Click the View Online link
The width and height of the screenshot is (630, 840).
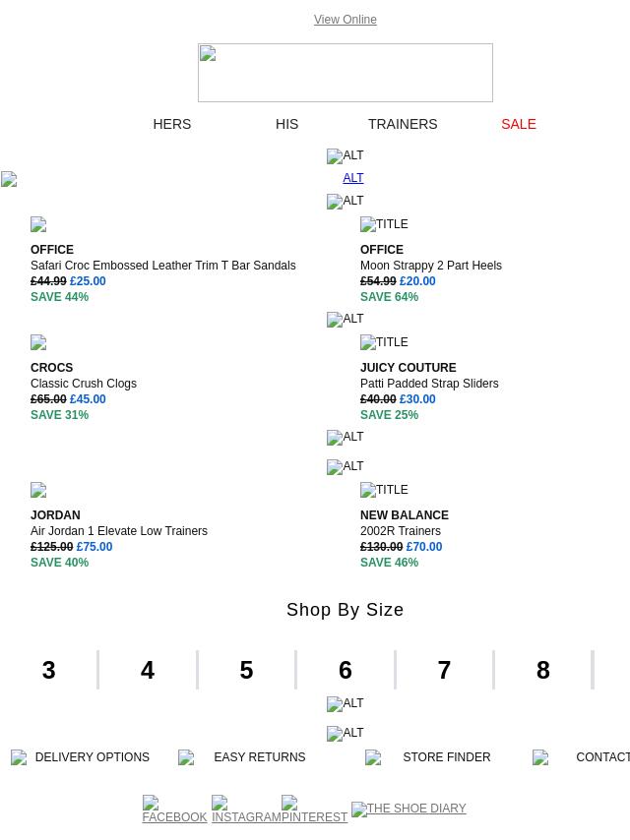coord(346,20)
